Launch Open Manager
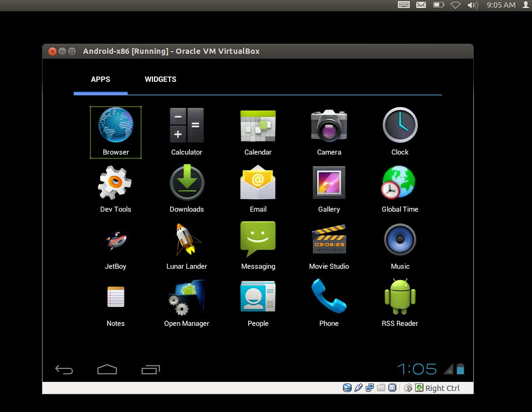Image resolution: width=532 pixels, height=412 pixels. (x=187, y=304)
